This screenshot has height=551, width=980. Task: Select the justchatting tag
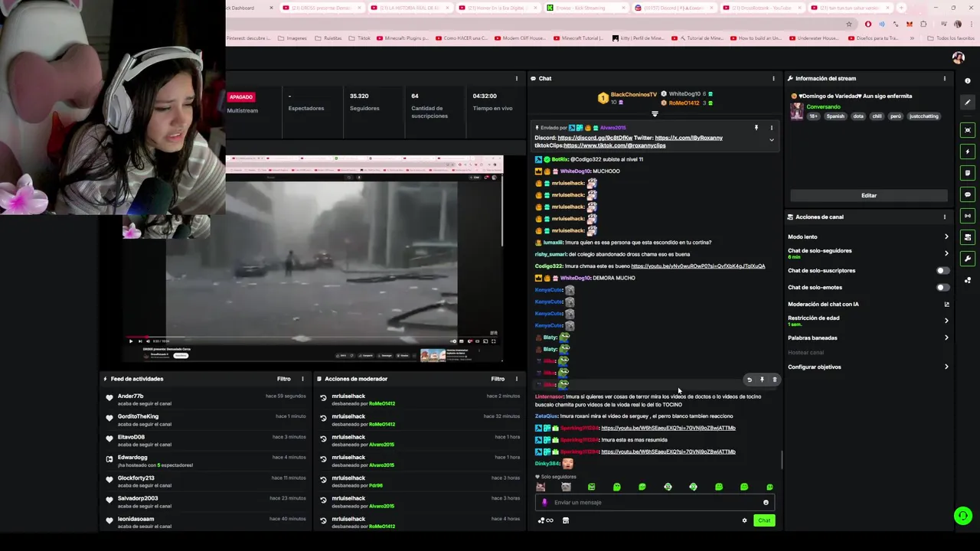pyautogui.click(x=923, y=116)
